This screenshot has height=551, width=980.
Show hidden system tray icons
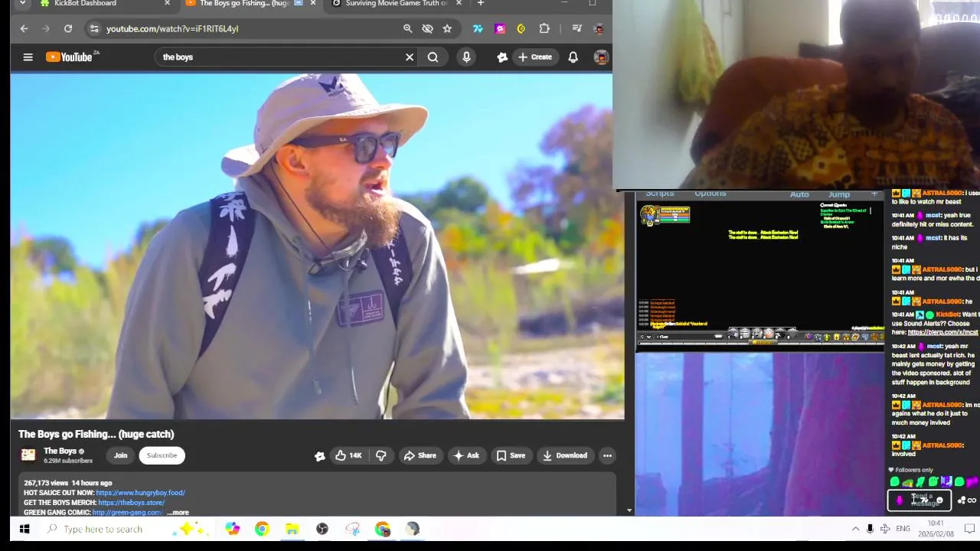coord(855,529)
